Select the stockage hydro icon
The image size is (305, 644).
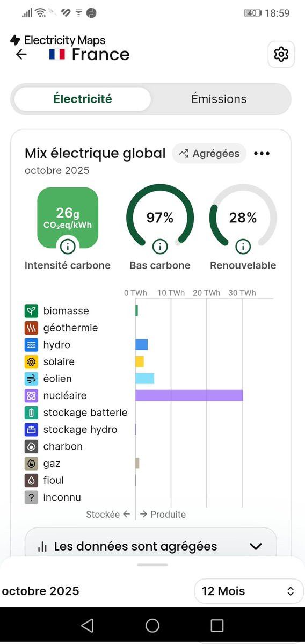point(31,430)
